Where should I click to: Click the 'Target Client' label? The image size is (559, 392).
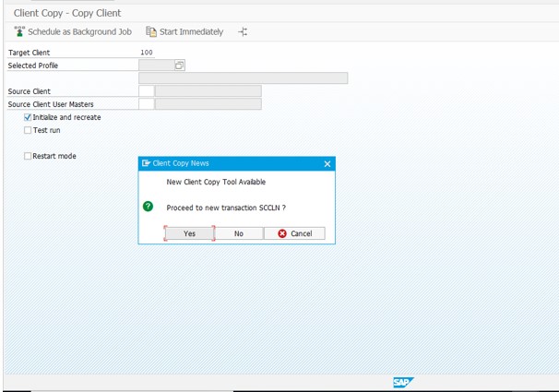[29, 53]
